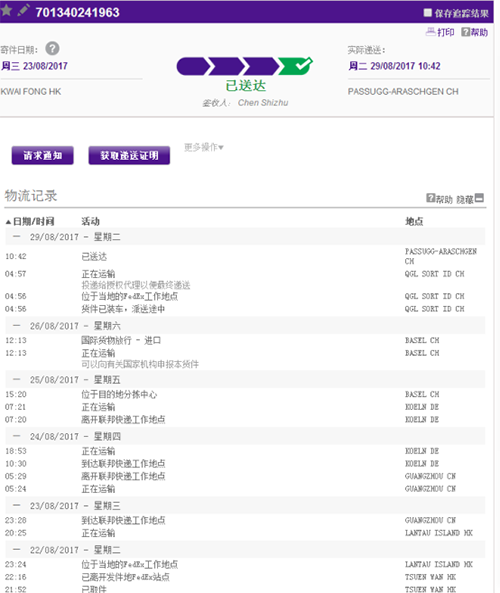This screenshot has width=500, height=593.
Task: Click the first purple progress step
Action: [193, 66]
